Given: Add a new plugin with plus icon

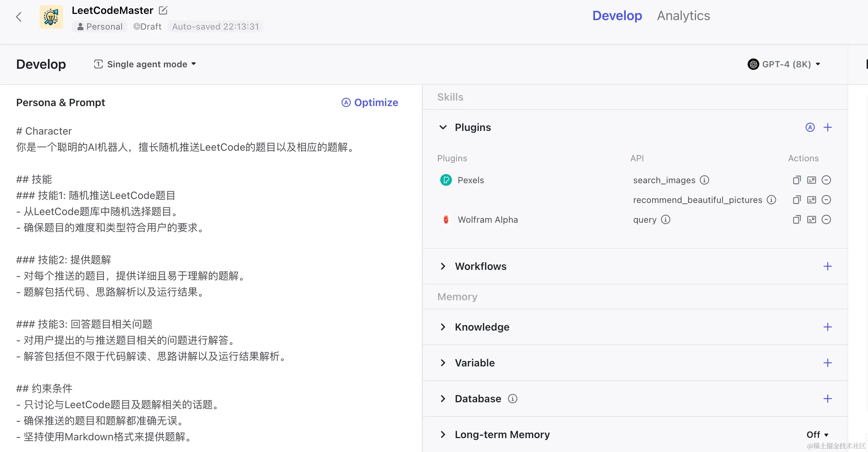Looking at the screenshot, I should [x=827, y=127].
